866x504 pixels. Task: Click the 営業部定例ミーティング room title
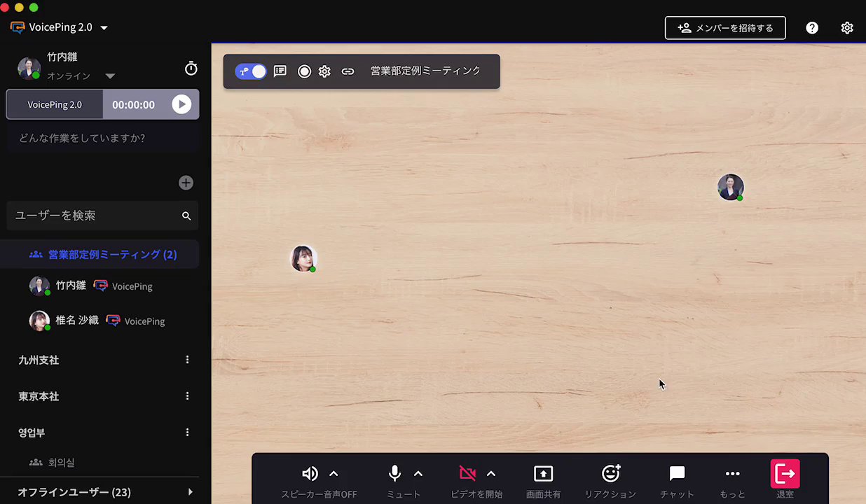tap(425, 71)
